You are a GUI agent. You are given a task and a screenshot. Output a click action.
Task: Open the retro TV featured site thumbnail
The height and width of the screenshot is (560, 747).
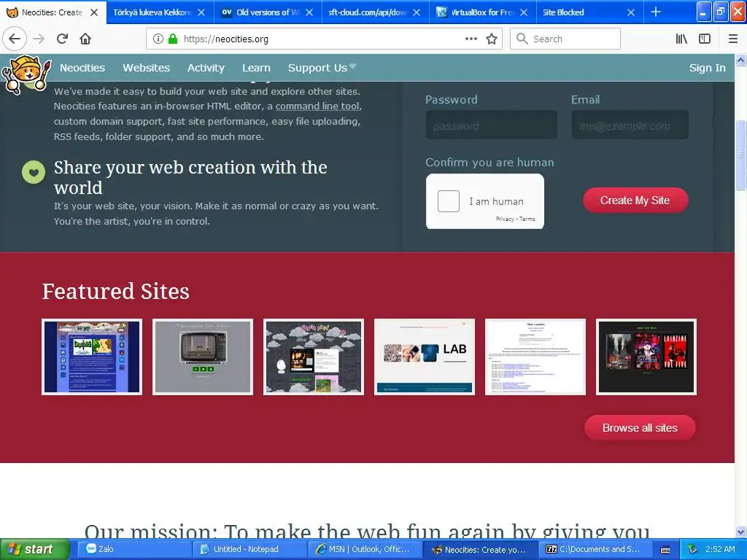pyautogui.click(x=203, y=357)
